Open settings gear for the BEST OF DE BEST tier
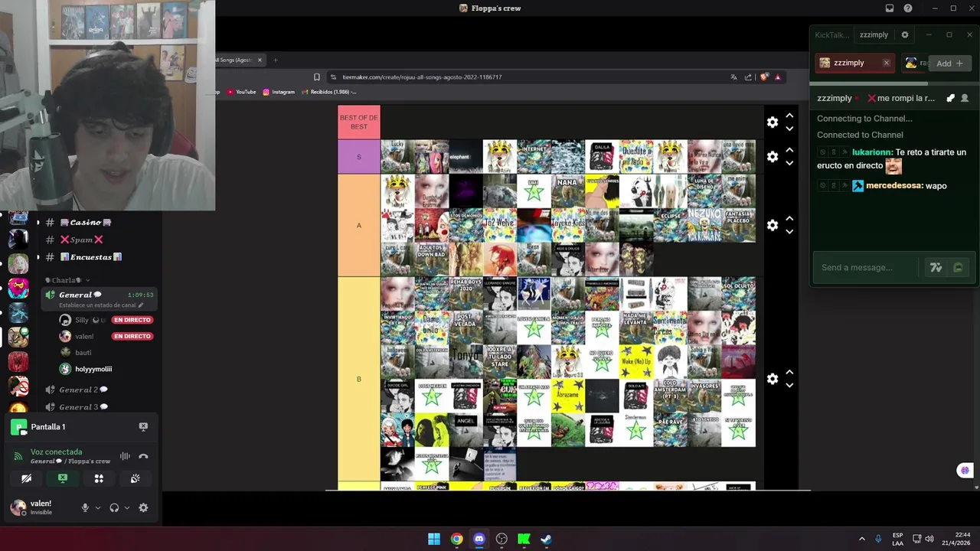Image resolution: width=980 pixels, height=551 pixels. (773, 122)
